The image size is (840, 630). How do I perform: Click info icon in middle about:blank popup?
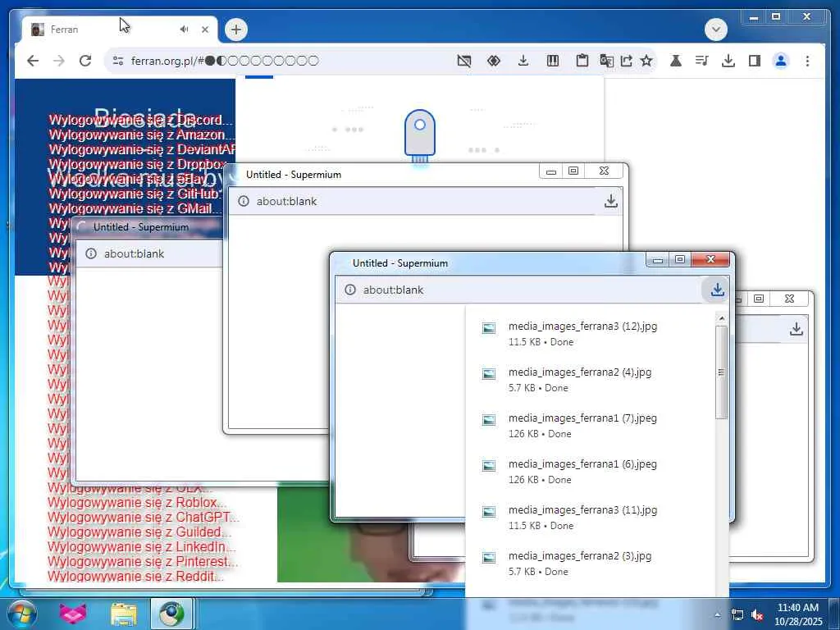point(243,202)
